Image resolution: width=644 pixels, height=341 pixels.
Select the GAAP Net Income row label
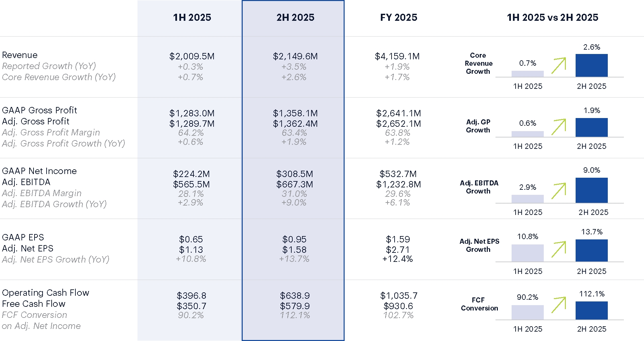coord(39,171)
